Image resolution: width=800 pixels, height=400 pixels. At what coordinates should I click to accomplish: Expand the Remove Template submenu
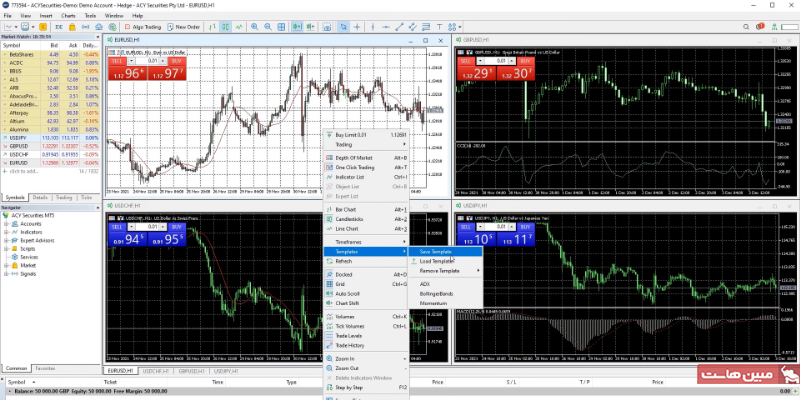[445, 271]
